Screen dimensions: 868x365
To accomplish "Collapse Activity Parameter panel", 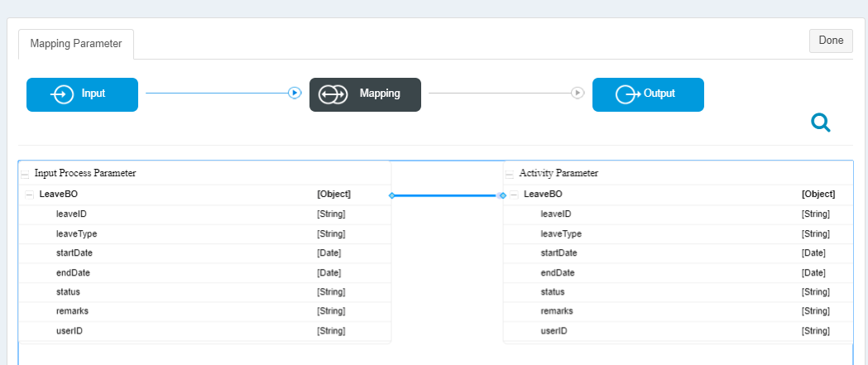I will click(x=509, y=174).
